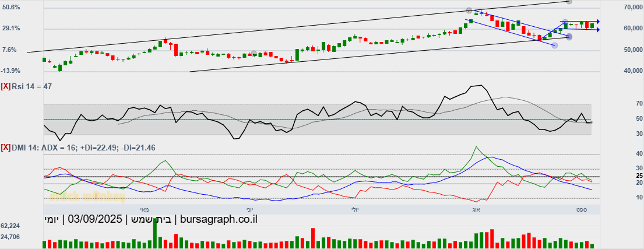This screenshot has height=249, width=644.
Task: Click the 62,224 volume axis value
Action: click(x=10, y=226)
